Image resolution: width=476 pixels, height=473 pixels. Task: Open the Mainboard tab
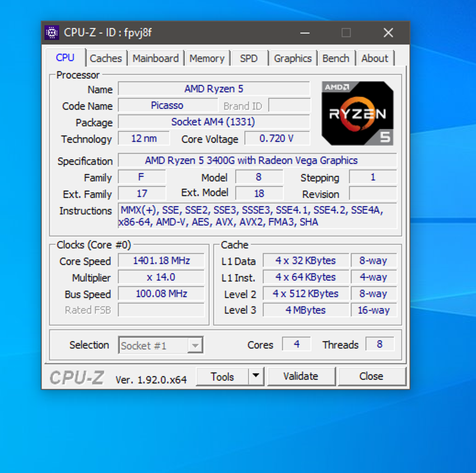pyautogui.click(x=155, y=58)
